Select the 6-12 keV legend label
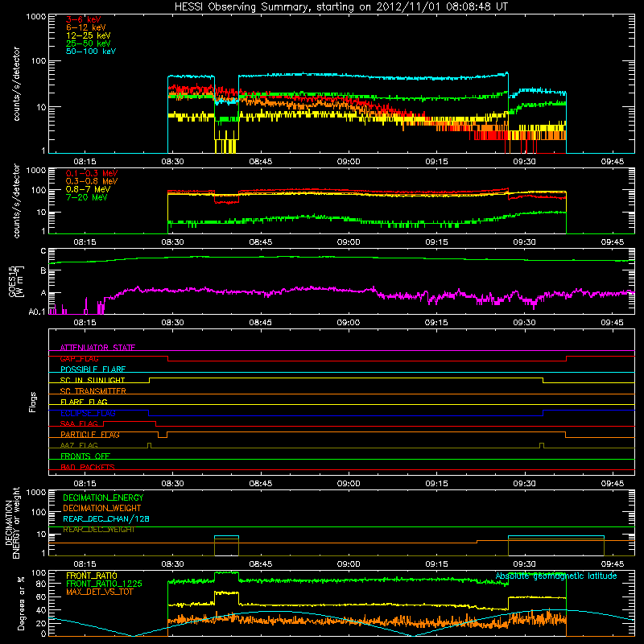 (x=86, y=27)
